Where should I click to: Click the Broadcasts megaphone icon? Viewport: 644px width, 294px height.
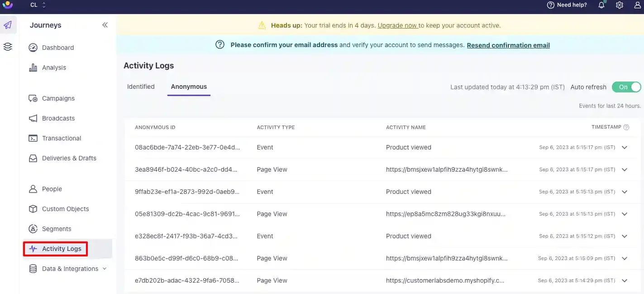pyautogui.click(x=33, y=118)
